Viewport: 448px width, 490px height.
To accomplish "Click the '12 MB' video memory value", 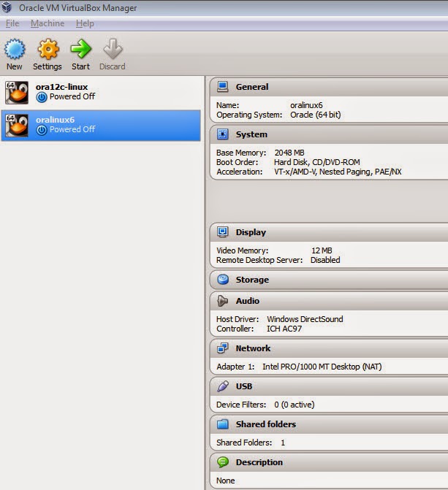I will [x=322, y=250].
